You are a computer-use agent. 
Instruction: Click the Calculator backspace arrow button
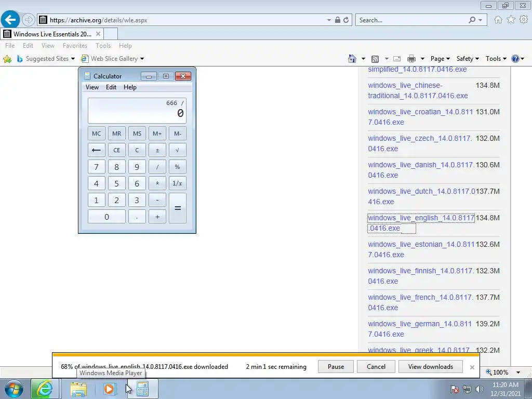point(96,150)
